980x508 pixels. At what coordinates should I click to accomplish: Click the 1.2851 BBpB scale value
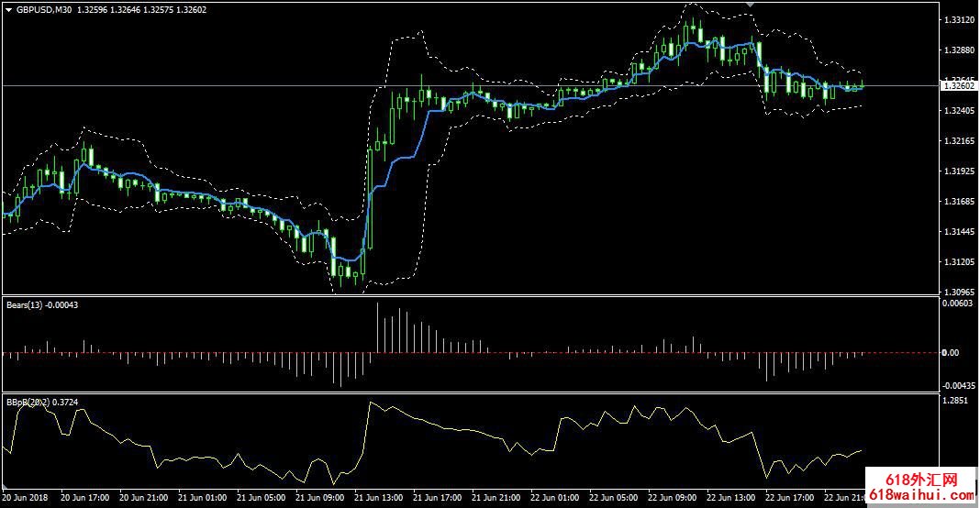(954, 401)
